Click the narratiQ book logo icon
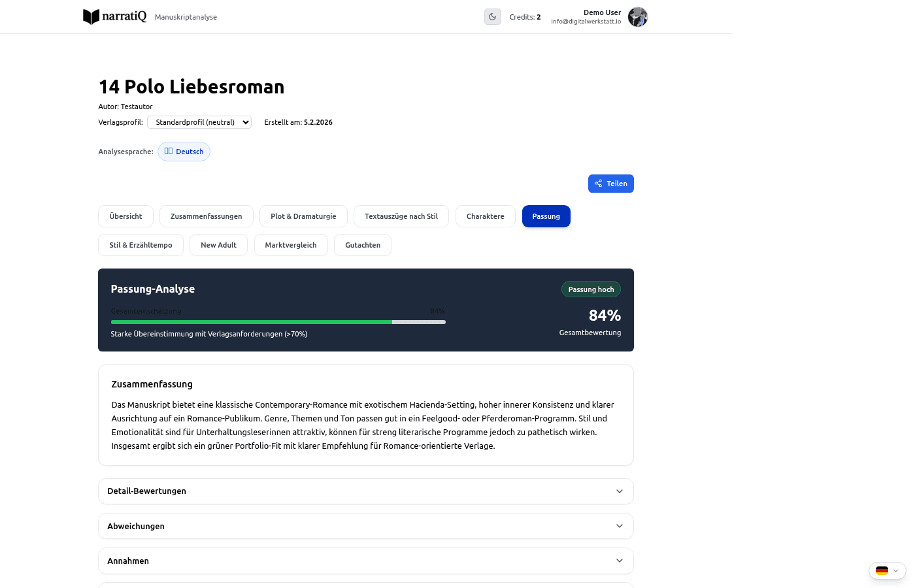 click(91, 17)
